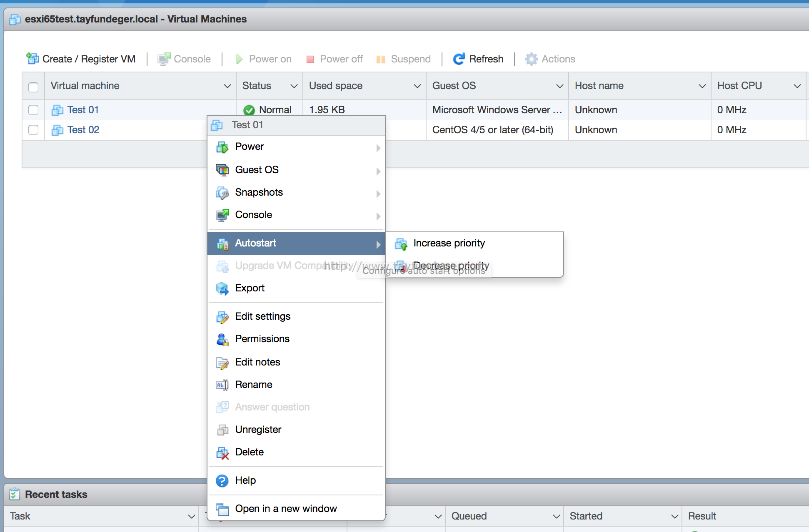Open the Used space column dropdown arrow
The height and width of the screenshot is (532, 809).
pos(417,86)
